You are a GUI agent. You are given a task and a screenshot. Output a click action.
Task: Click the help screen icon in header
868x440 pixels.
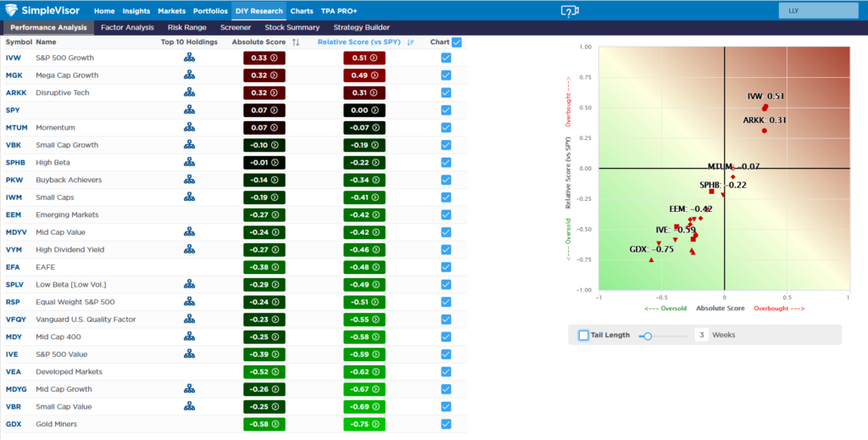tap(570, 11)
